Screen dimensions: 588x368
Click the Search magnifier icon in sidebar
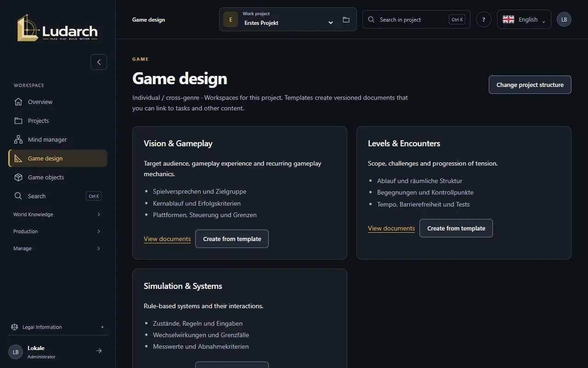pyautogui.click(x=18, y=196)
